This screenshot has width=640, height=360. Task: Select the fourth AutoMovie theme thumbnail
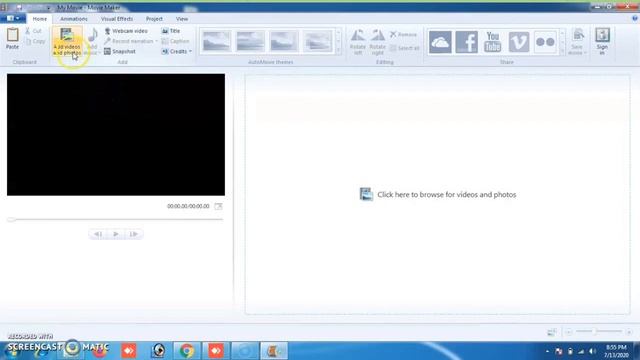click(x=318, y=41)
